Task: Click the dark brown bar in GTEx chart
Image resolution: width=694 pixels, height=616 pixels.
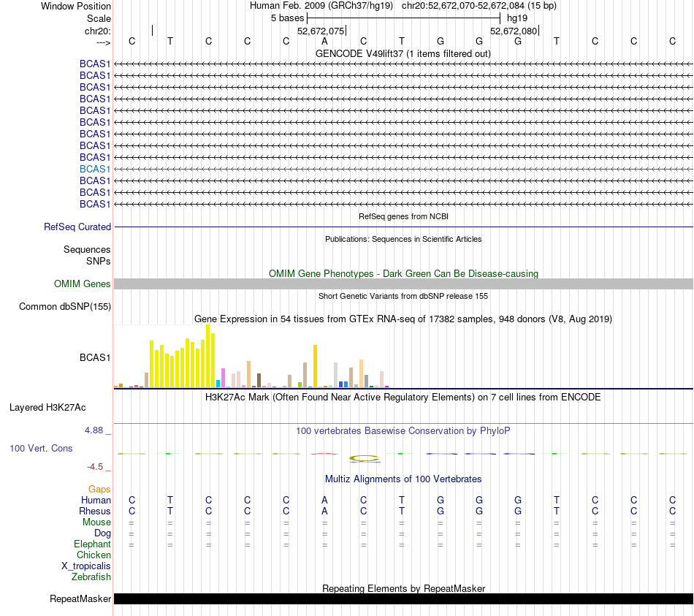Action: pos(259,381)
